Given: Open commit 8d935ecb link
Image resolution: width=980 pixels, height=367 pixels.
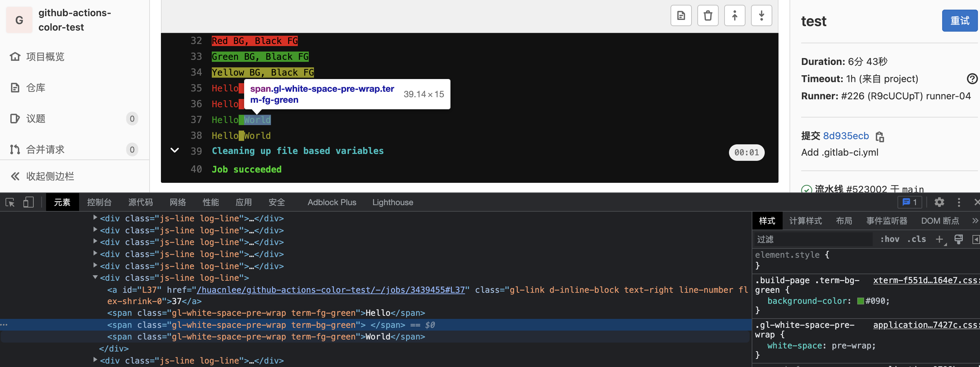Looking at the screenshot, I should 846,136.
